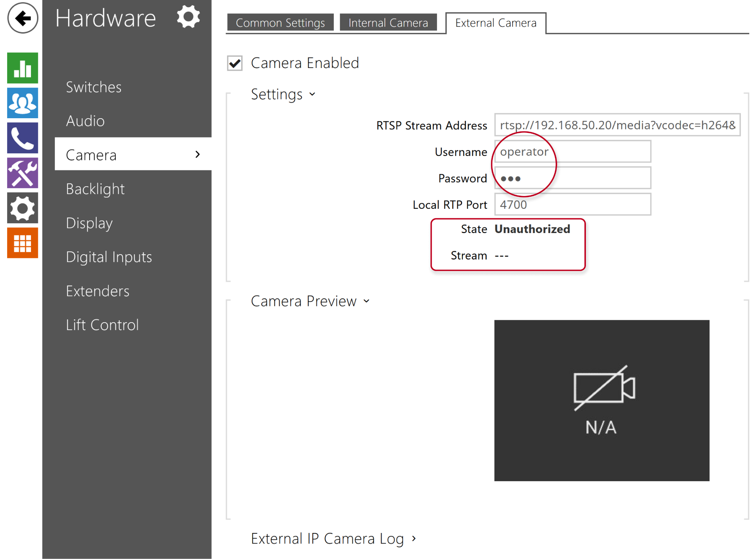Open the Display menu item

(89, 223)
